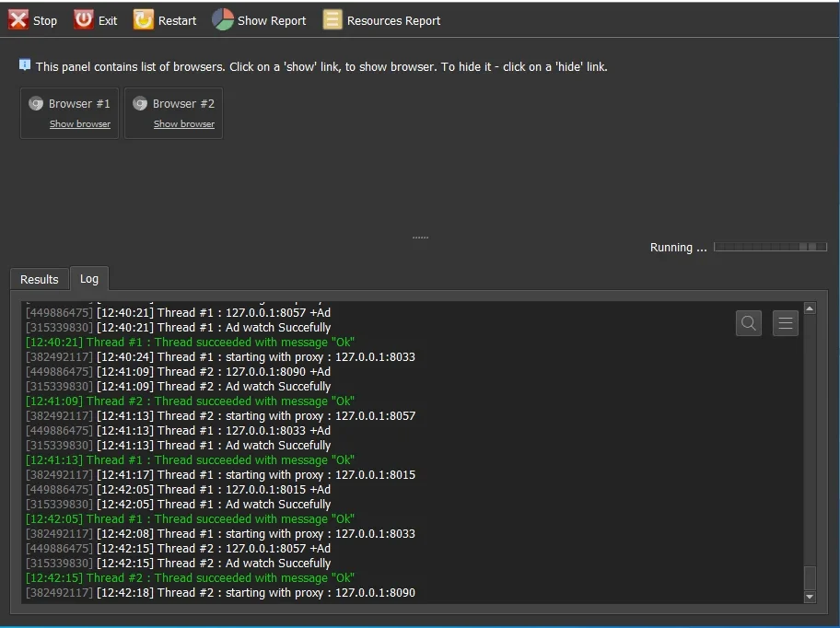Click log line '[12:40:21] Thread #1 : Ad watch Succefully'
The image size is (840, 628).
178,328
